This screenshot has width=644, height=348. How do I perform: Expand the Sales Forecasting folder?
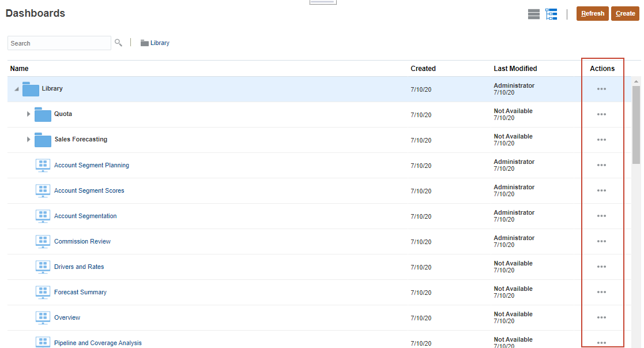(x=28, y=140)
